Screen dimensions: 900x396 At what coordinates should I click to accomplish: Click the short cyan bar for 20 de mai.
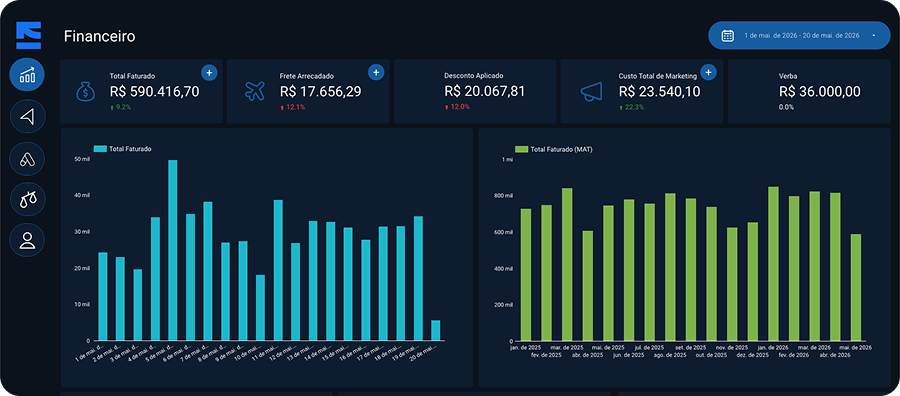point(436,331)
